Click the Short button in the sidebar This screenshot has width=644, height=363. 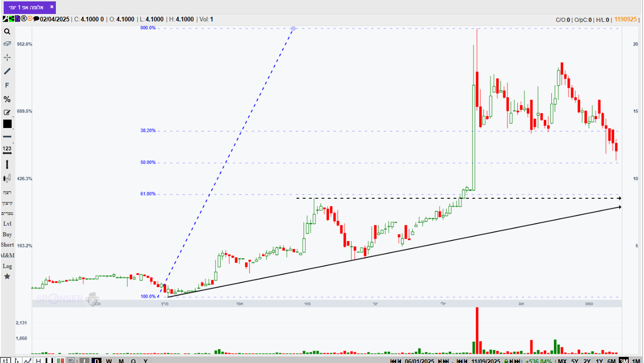[7, 245]
